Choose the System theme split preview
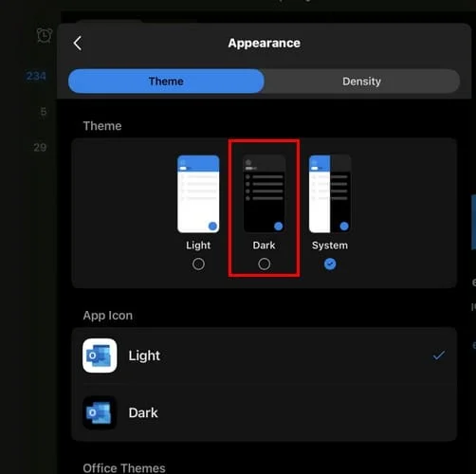This screenshot has height=474, width=476. click(x=330, y=194)
